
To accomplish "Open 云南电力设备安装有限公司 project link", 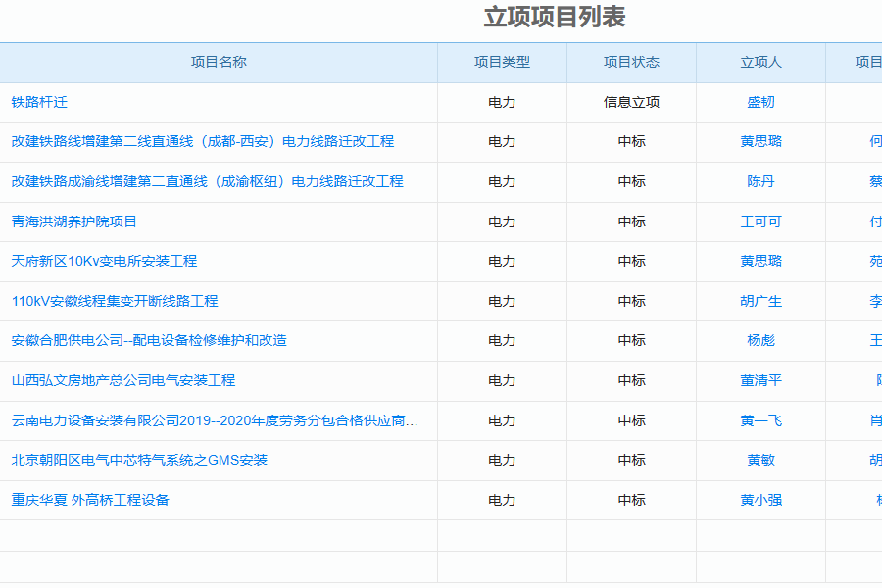I will point(215,420).
